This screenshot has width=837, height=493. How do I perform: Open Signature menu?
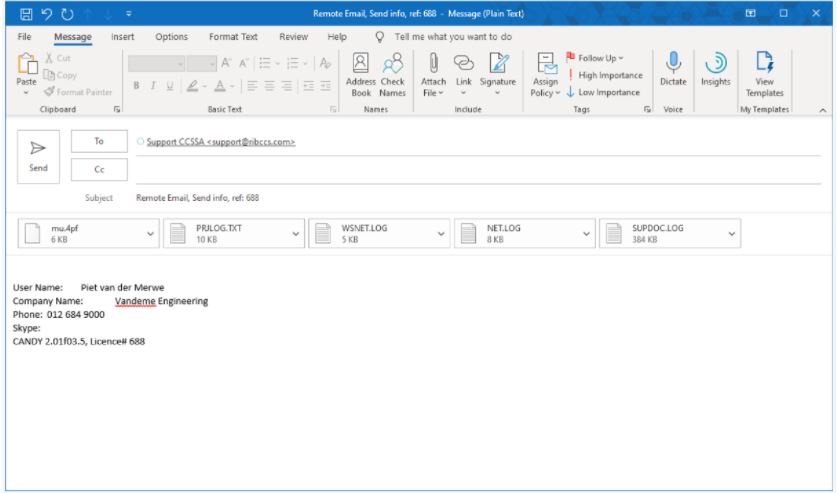click(498, 75)
